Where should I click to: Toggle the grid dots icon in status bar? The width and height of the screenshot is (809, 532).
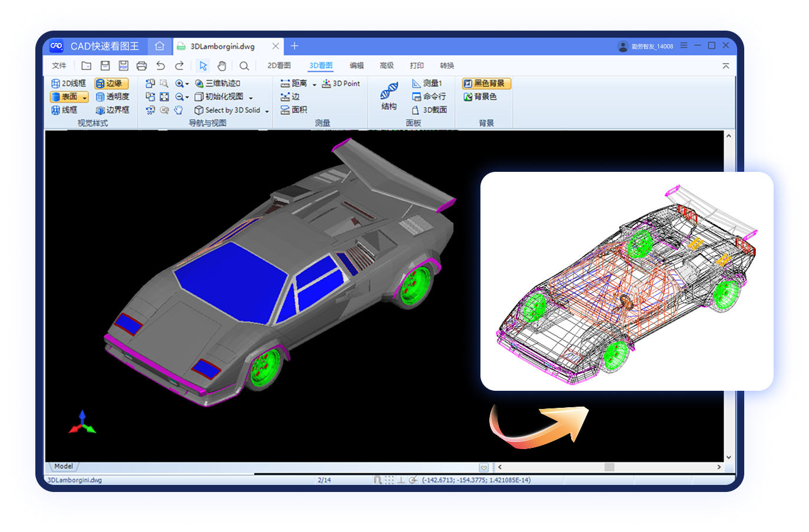click(x=389, y=480)
